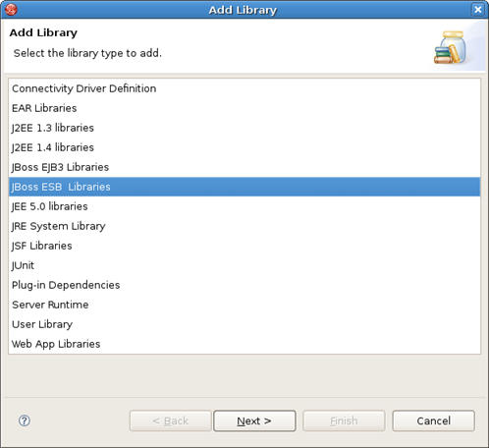The width and height of the screenshot is (489, 448).
Task: Select Server Runtime entry
Action: point(244,305)
